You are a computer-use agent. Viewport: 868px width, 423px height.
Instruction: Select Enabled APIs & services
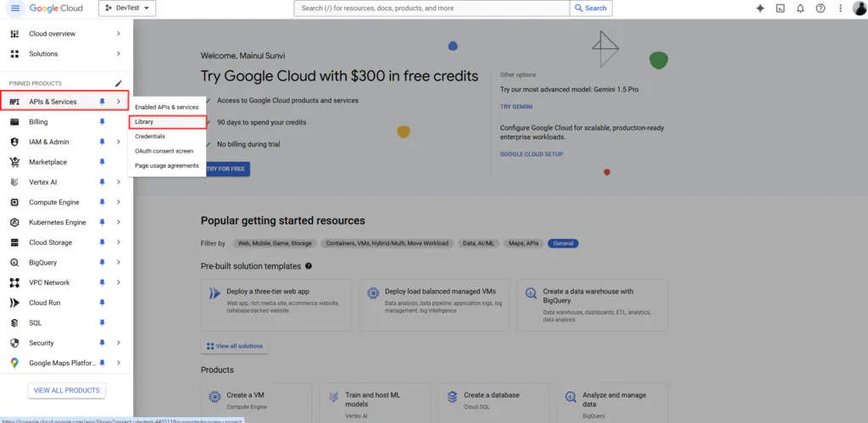[x=167, y=107]
